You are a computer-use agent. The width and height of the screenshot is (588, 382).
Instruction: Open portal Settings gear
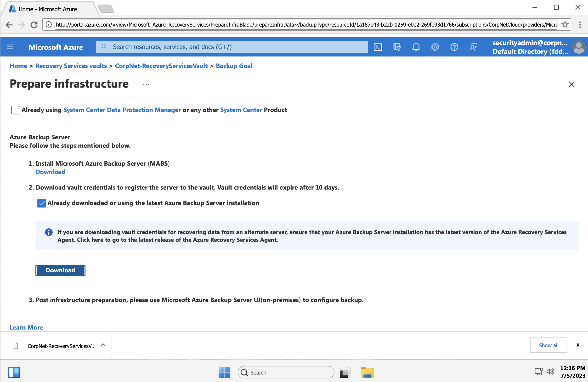(435, 47)
